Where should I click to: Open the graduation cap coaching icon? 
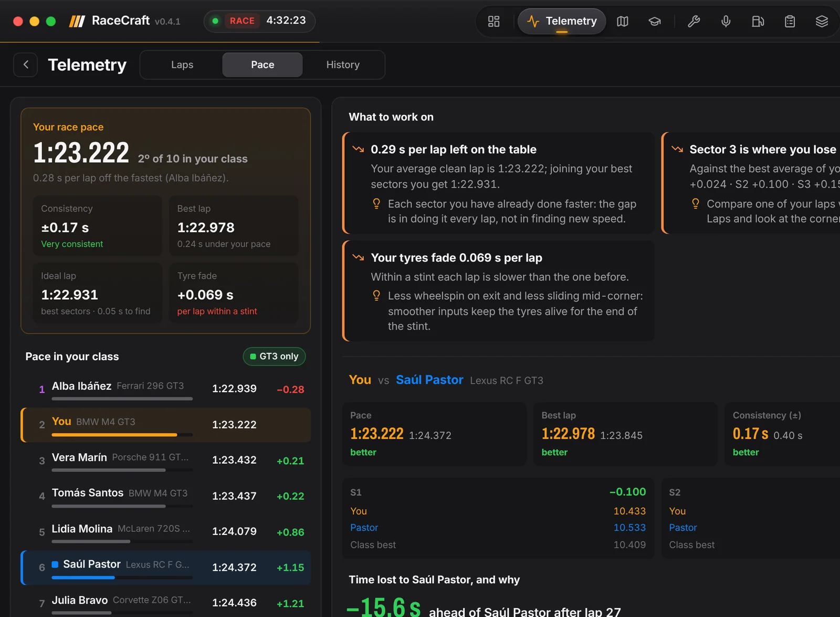(x=655, y=22)
